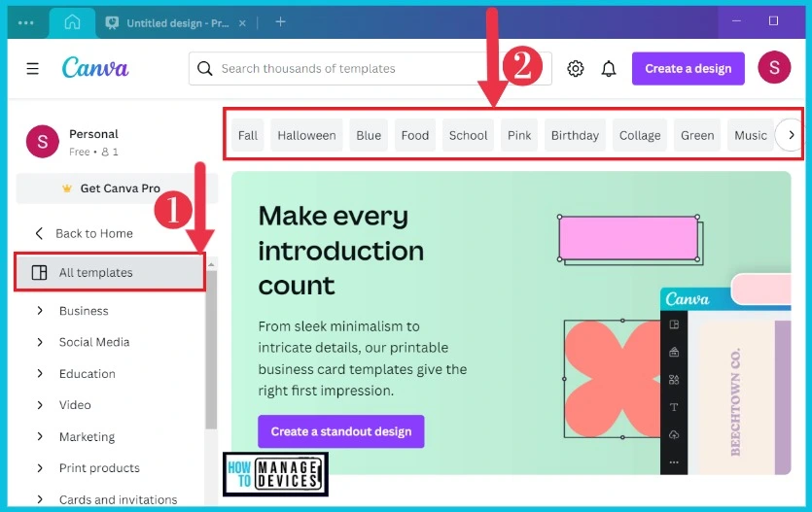Expand the Business category
This screenshot has height=512, width=812.
[x=40, y=310]
